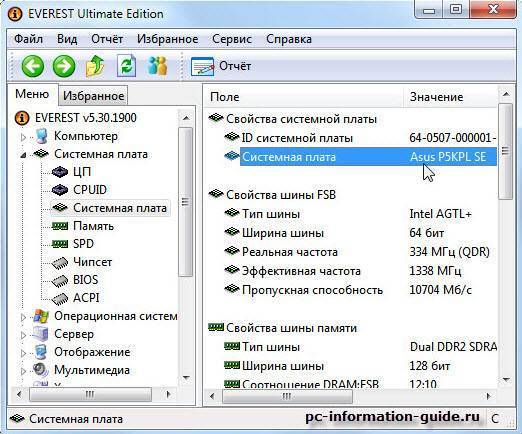Screen dimensions: 522x434
Task: Open the Отчёт menu
Action: (x=107, y=39)
